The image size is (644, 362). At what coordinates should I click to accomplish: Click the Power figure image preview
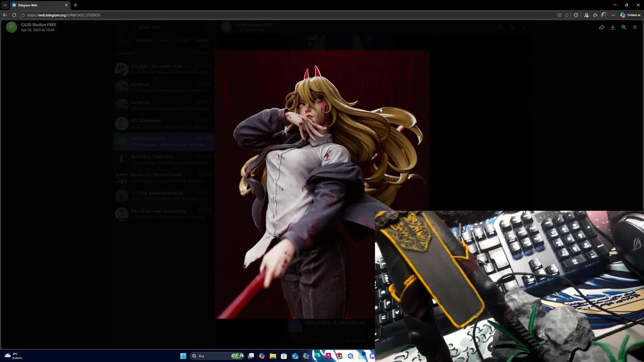pyautogui.click(x=321, y=184)
